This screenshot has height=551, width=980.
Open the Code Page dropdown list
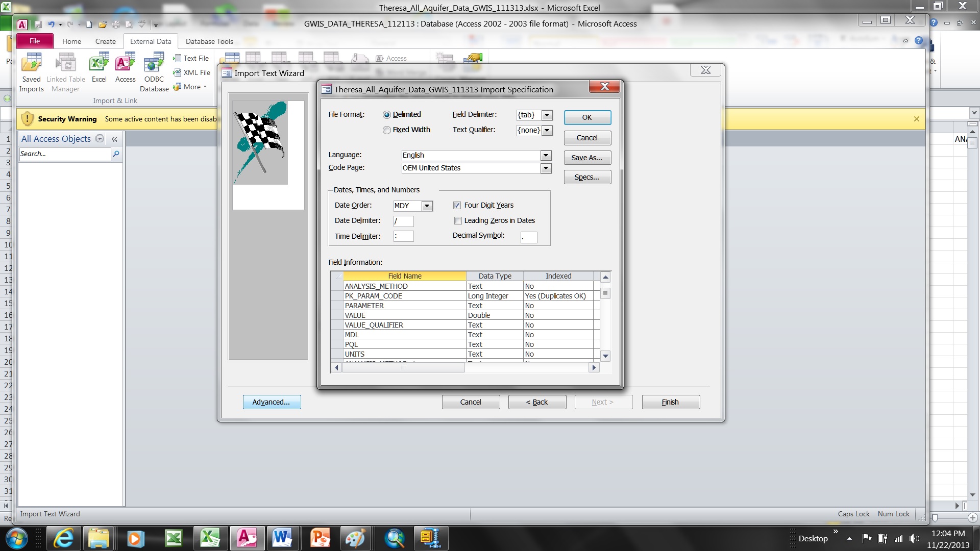click(x=546, y=168)
